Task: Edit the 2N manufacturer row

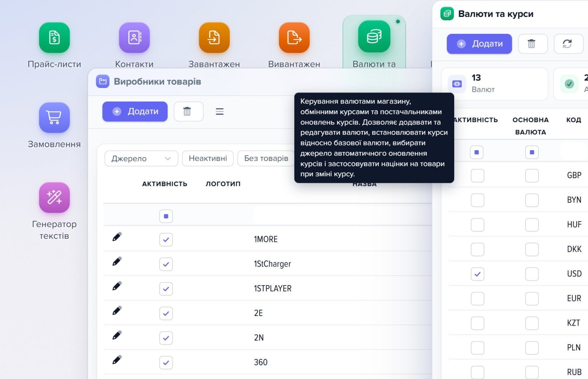Action: [x=117, y=336]
